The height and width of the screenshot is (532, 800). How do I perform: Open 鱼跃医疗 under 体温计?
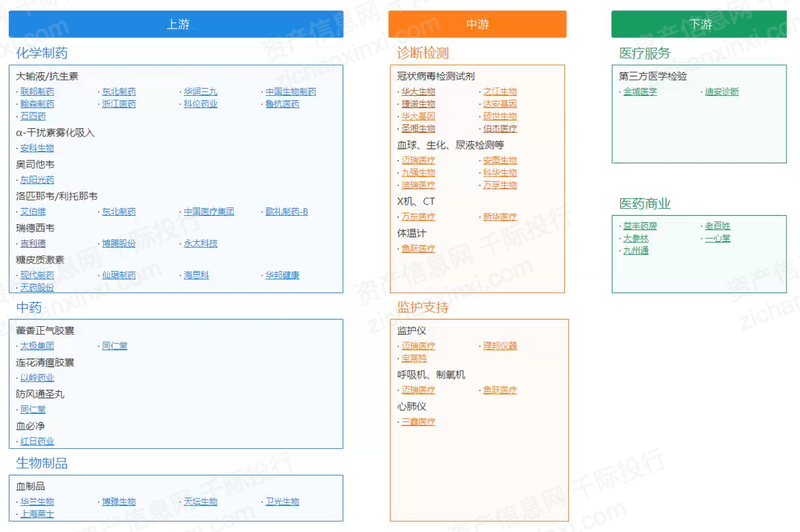[x=418, y=248]
